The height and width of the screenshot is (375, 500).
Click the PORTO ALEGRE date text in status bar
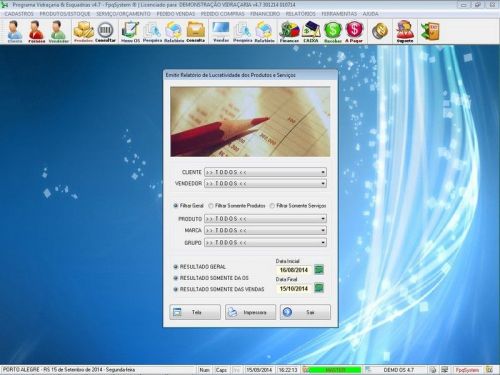pos(69,370)
